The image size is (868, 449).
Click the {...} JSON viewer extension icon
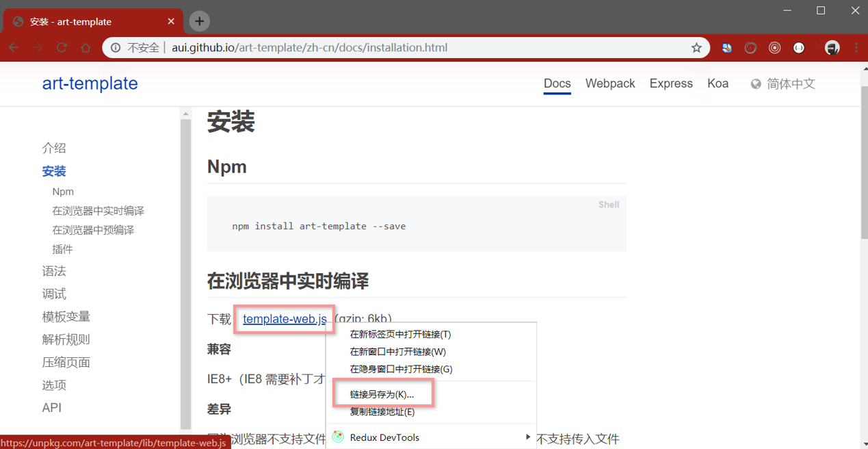tap(798, 48)
